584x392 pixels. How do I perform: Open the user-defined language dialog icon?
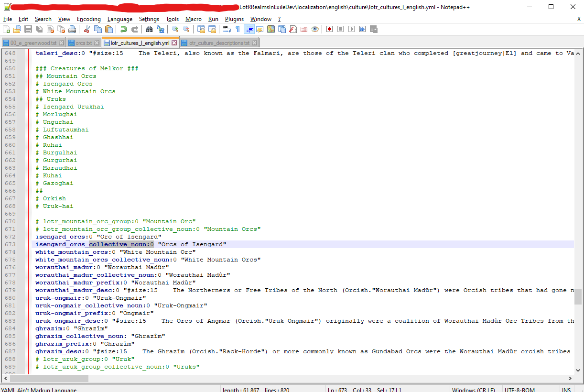(260, 29)
